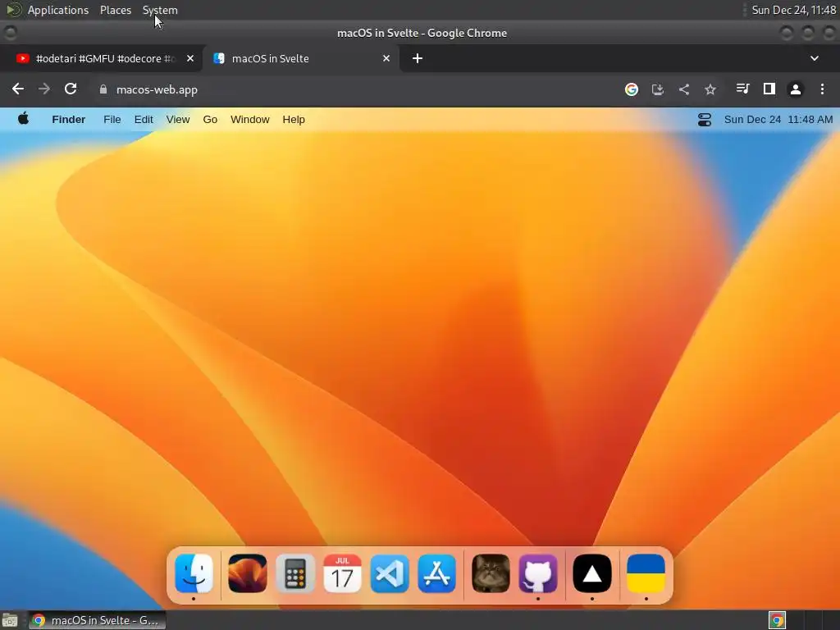The height and width of the screenshot is (630, 840).
Task: Click the macOS menu bar date and time
Action: click(x=778, y=120)
